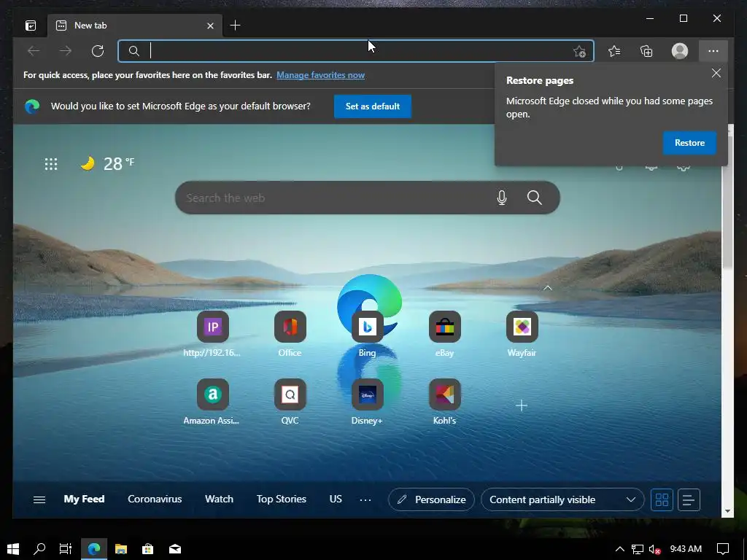Open network icon in system tray

(x=637, y=549)
